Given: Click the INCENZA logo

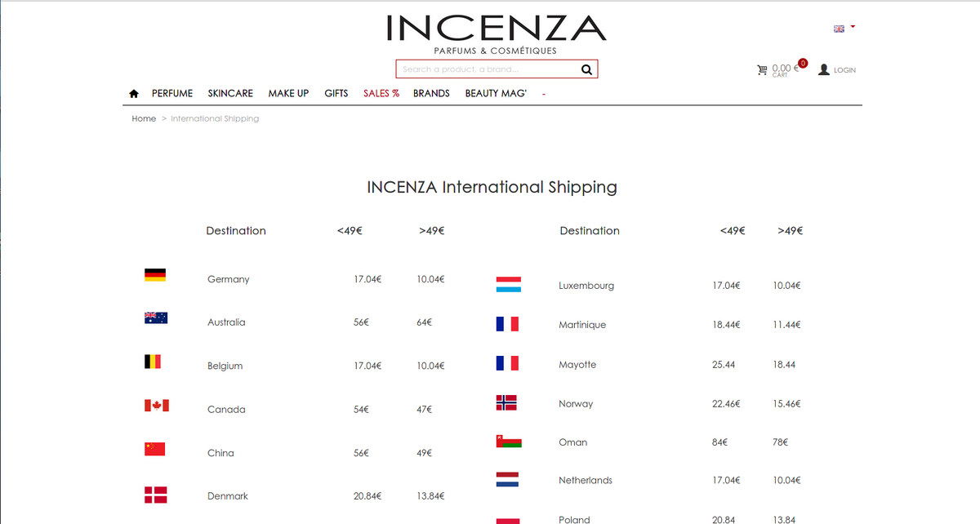Looking at the screenshot, I should tap(496, 34).
